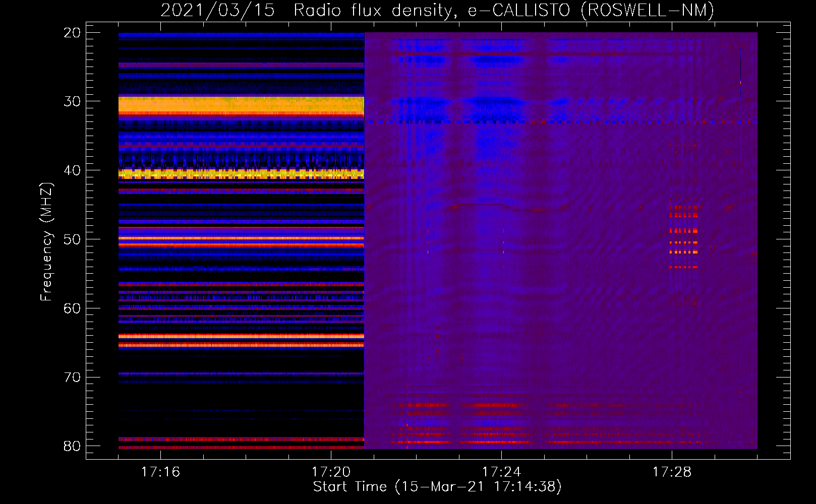Image resolution: width=816 pixels, height=504 pixels.
Task: Click the "Start Time (15-Mar-21 17:14:38)" label
Action: (437, 487)
